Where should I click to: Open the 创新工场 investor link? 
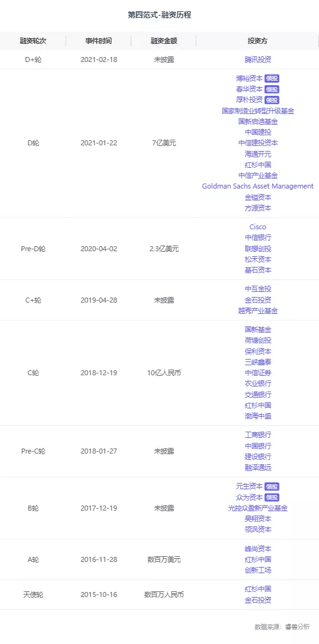(258, 570)
